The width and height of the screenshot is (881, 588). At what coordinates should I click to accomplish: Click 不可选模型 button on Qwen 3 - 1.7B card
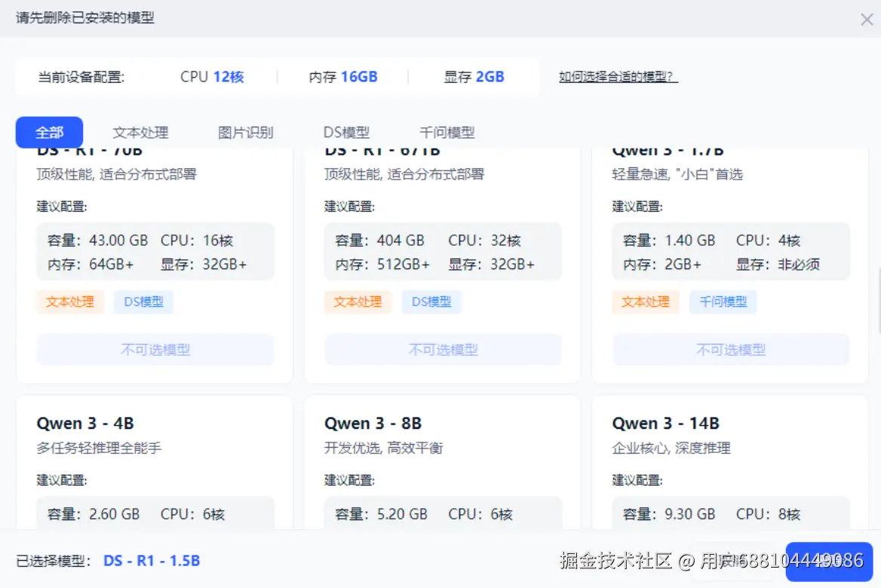tap(730, 350)
